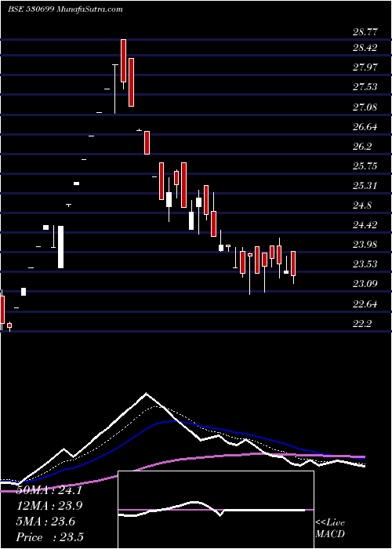Click the 27.97 price level label
This screenshot has height=549, width=392.
click(x=365, y=67)
